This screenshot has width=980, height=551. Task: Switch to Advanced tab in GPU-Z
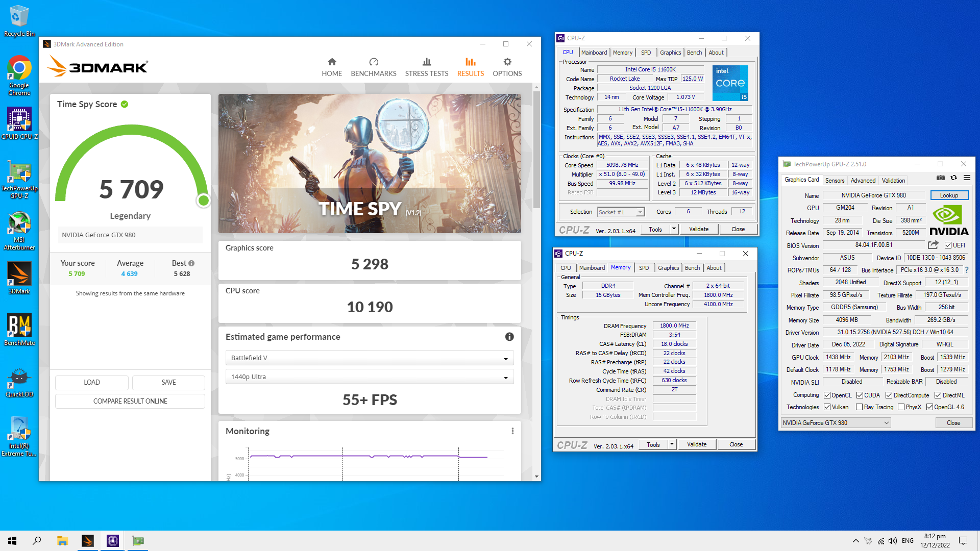[863, 181]
